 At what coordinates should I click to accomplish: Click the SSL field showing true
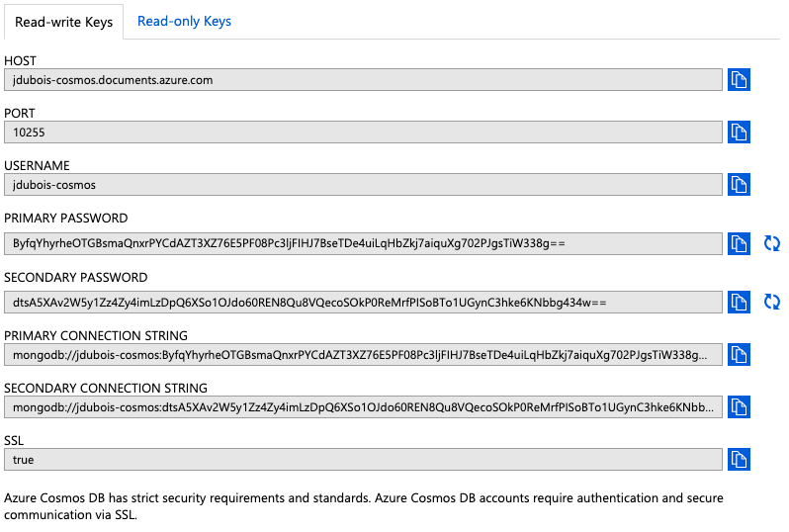(x=363, y=460)
